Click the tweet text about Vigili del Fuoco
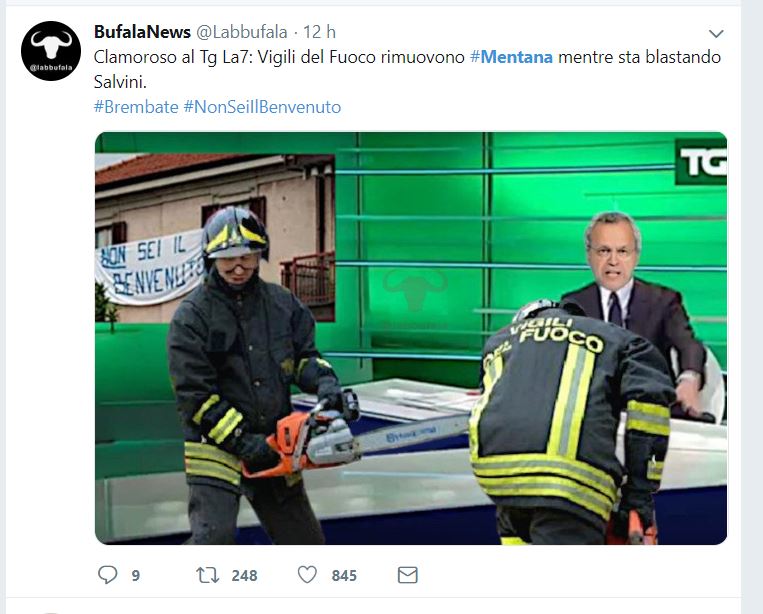Image resolution: width=763 pixels, height=614 pixels. (x=407, y=70)
